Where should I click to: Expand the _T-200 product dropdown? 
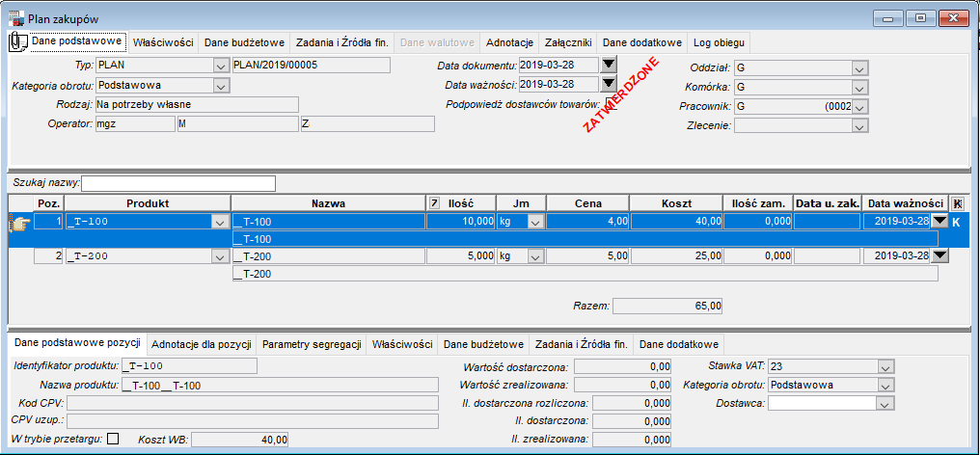[x=221, y=255]
